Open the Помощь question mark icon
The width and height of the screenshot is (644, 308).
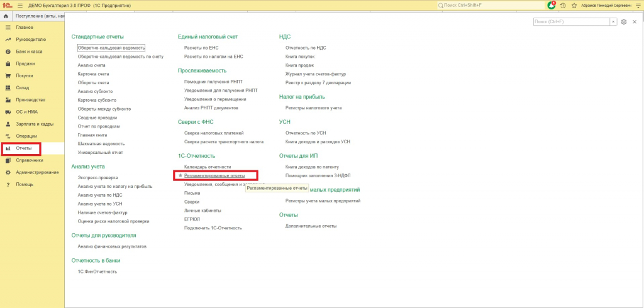point(8,184)
